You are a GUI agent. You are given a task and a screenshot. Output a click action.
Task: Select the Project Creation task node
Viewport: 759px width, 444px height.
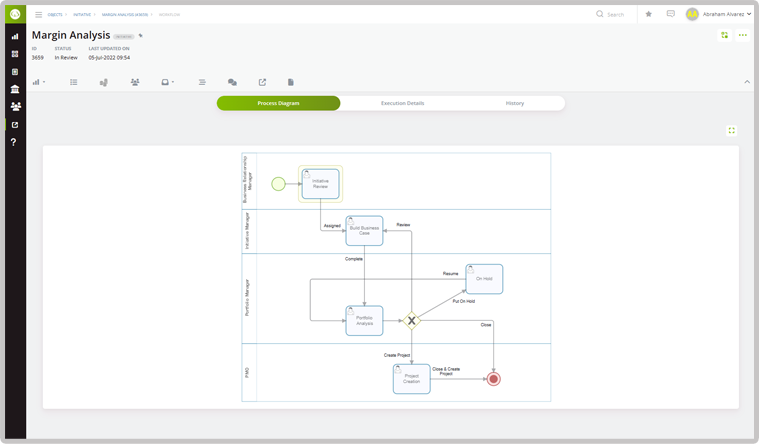411,379
